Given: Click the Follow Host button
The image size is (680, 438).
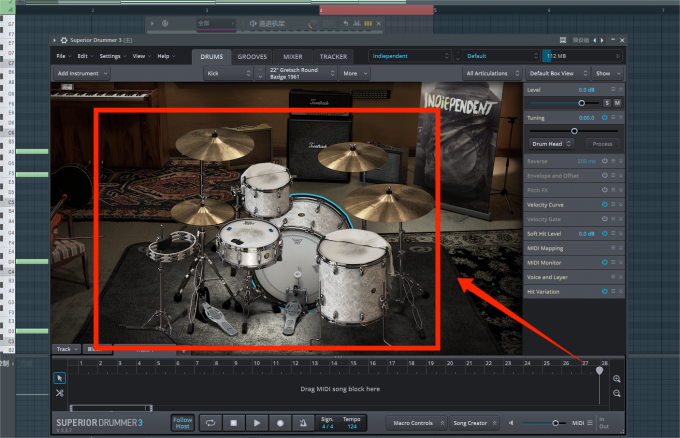Looking at the screenshot, I should click(x=183, y=423).
